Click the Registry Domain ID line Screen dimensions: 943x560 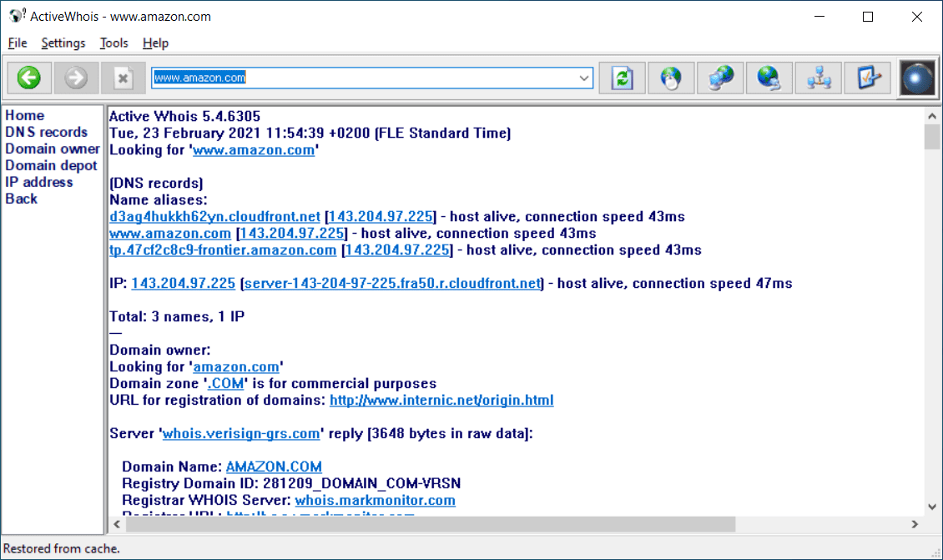291,483
